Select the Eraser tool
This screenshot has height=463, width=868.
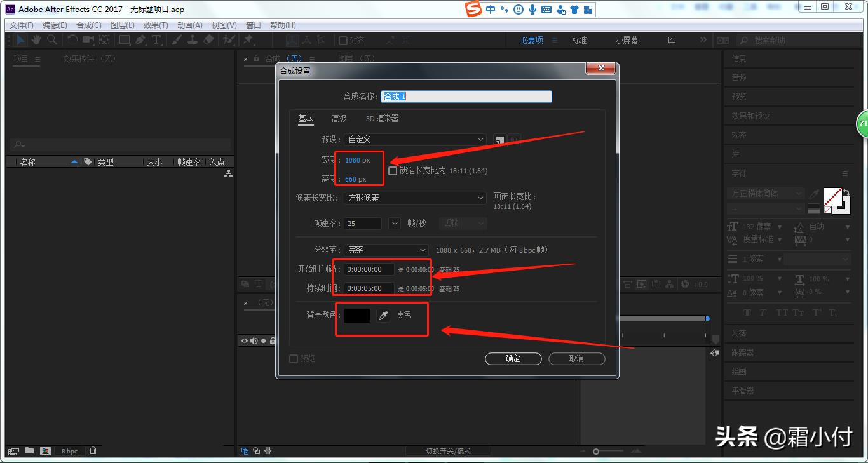(208, 39)
